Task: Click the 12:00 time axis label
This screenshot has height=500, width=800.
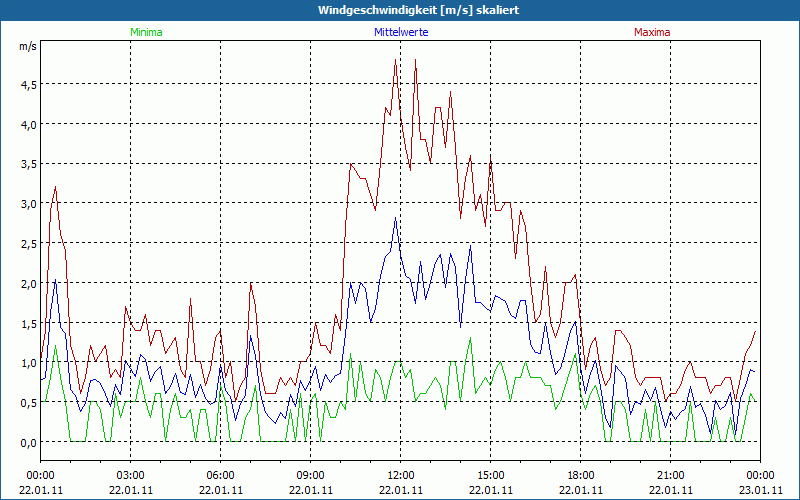Action: tap(401, 476)
